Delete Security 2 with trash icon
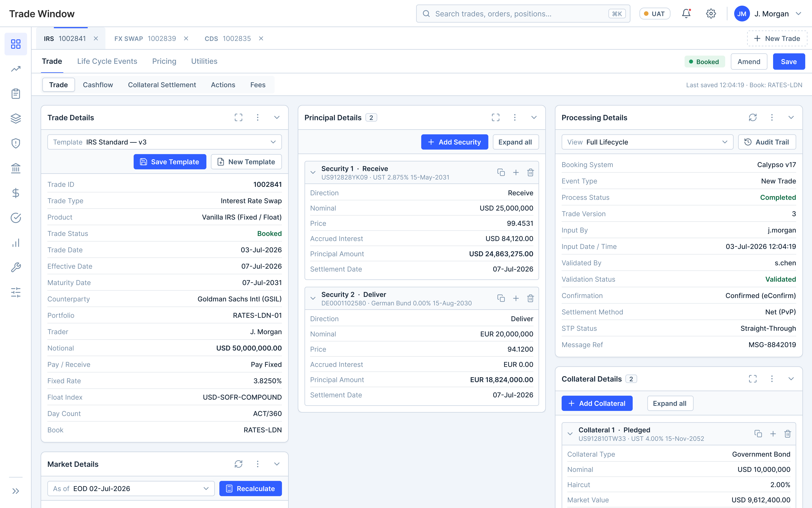This screenshot has height=508, width=812. 530,298
